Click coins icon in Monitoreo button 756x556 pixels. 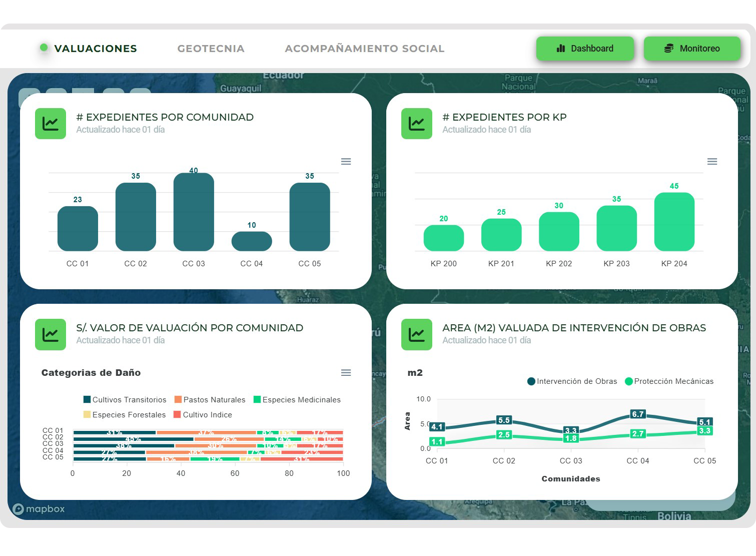point(669,49)
